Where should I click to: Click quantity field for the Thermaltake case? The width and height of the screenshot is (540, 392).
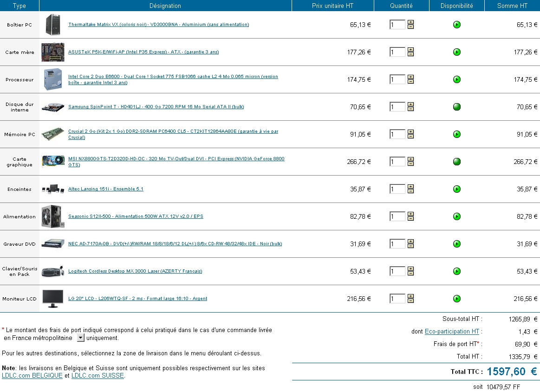(397, 25)
